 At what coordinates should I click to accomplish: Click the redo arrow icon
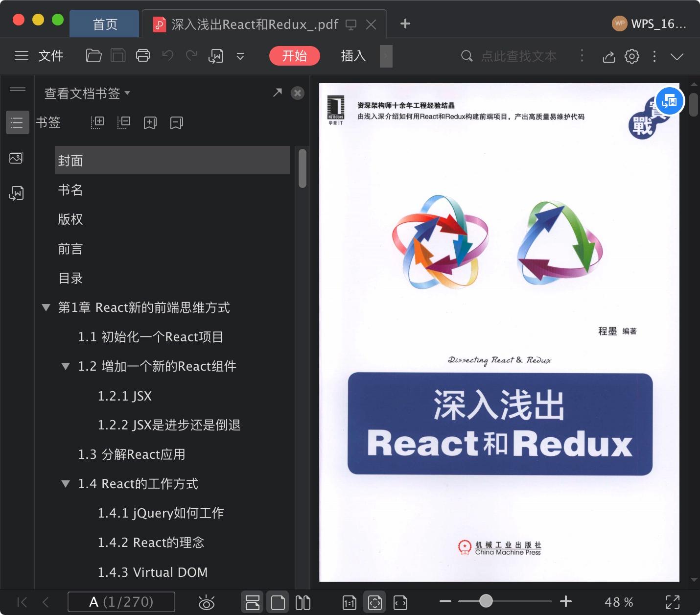pos(191,55)
